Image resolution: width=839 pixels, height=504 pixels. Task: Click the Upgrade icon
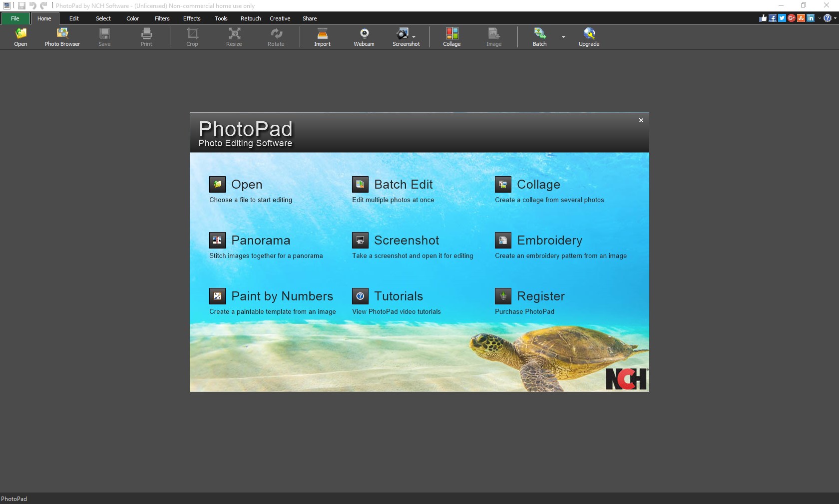[x=589, y=36]
